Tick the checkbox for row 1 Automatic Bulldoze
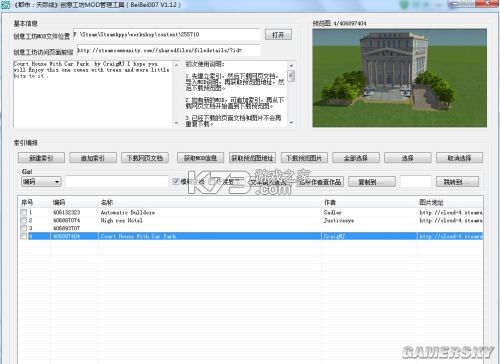Image resolution: width=500 pixels, height=364 pixels. pyautogui.click(x=23, y=212)
